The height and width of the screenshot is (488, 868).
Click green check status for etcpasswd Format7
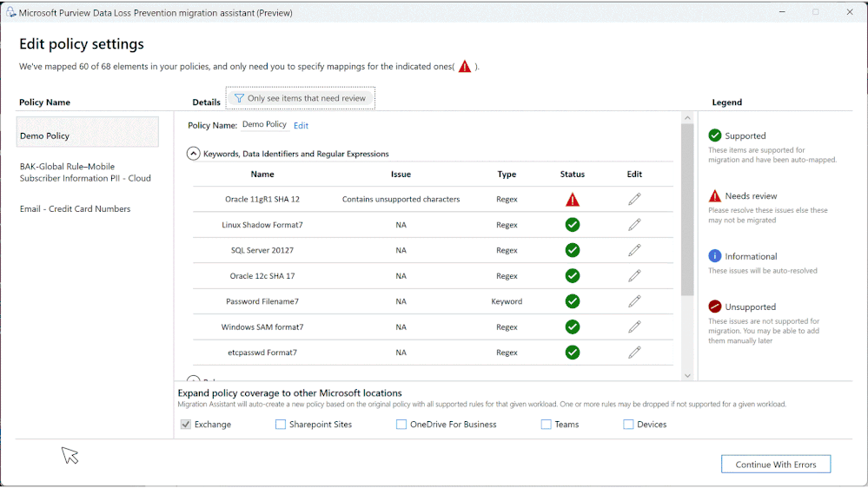point(573,353)
